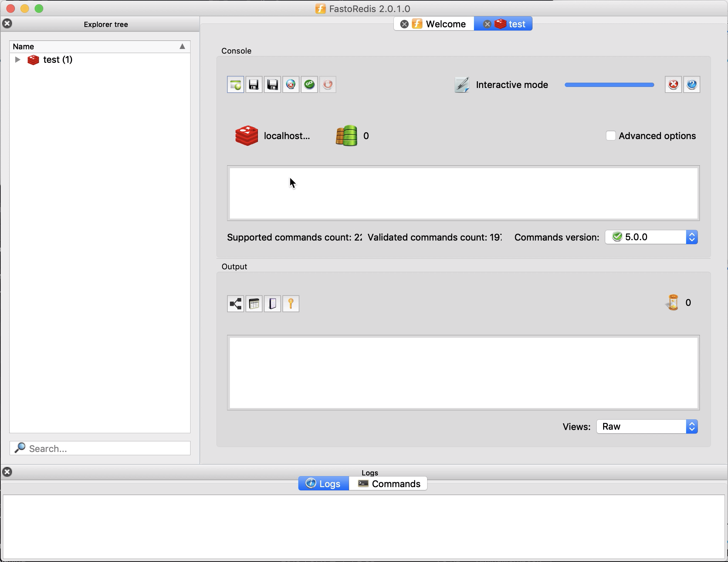
Task: Open the Commands version 5.0.0 dropdown
Action: [x=651, y=237]
